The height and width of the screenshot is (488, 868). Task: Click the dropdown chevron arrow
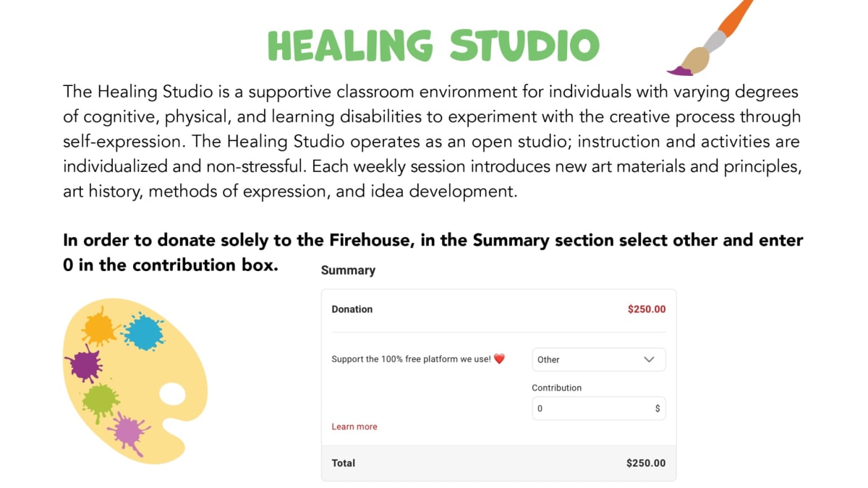pos(649,359)
